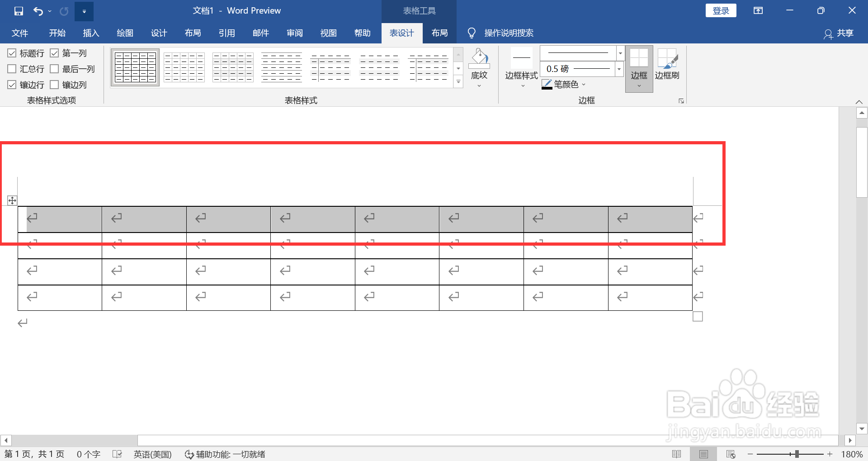The height and width of the screenshot is (461, 868).
Task: Click the horizontal scrollbar right arrow
Action: point(851,440)
